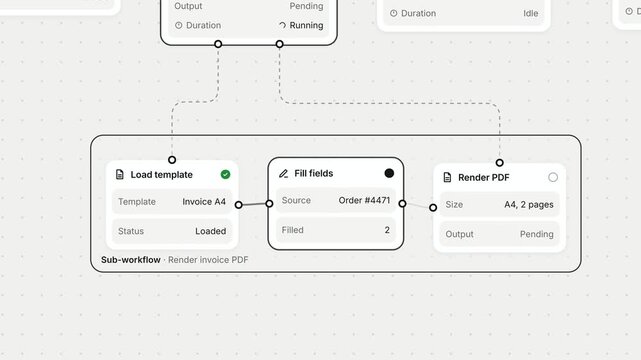Click the Load template document icon
Viewport: 641px width, 360px height.
pyautogui.click(x=120, y=174)
